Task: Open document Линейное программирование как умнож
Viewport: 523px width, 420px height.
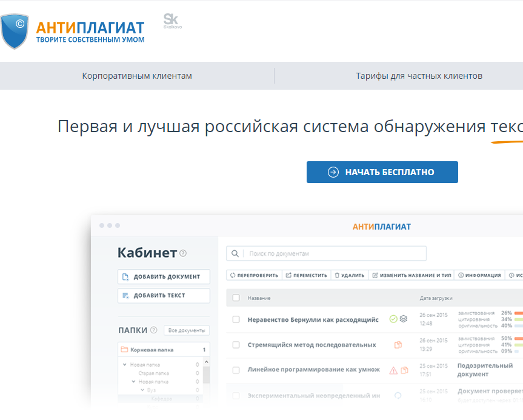Action: coord(313,370)
